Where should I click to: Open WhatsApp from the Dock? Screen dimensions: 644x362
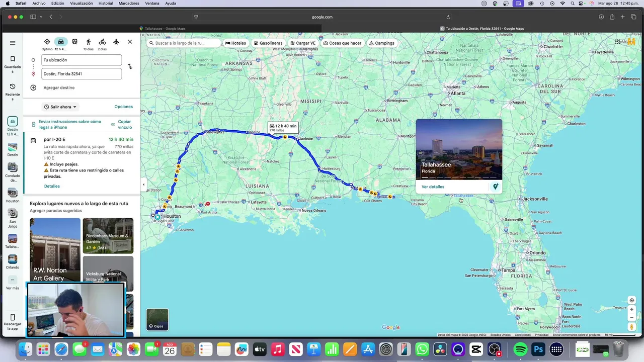click(x=422, y=349)
